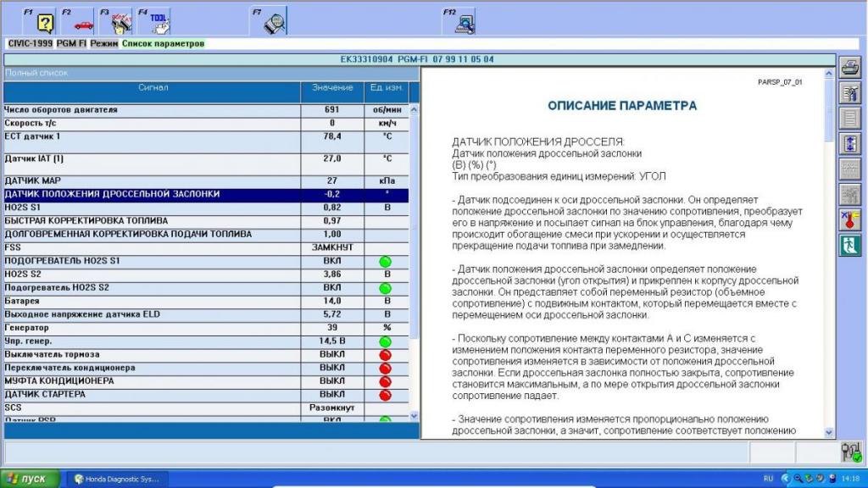Select row Выходное напряжение датчика ELD
This screenshot has height=488, width=868.
tap(206, 314)
